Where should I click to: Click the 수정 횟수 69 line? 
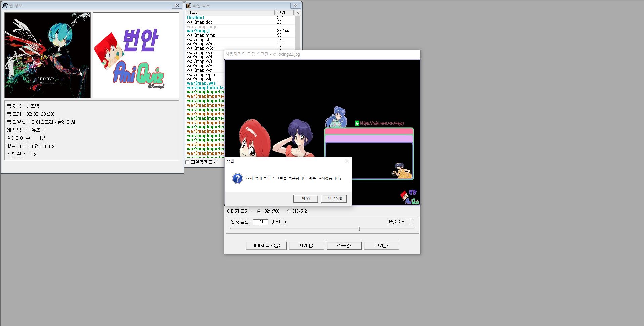point(22,154)
